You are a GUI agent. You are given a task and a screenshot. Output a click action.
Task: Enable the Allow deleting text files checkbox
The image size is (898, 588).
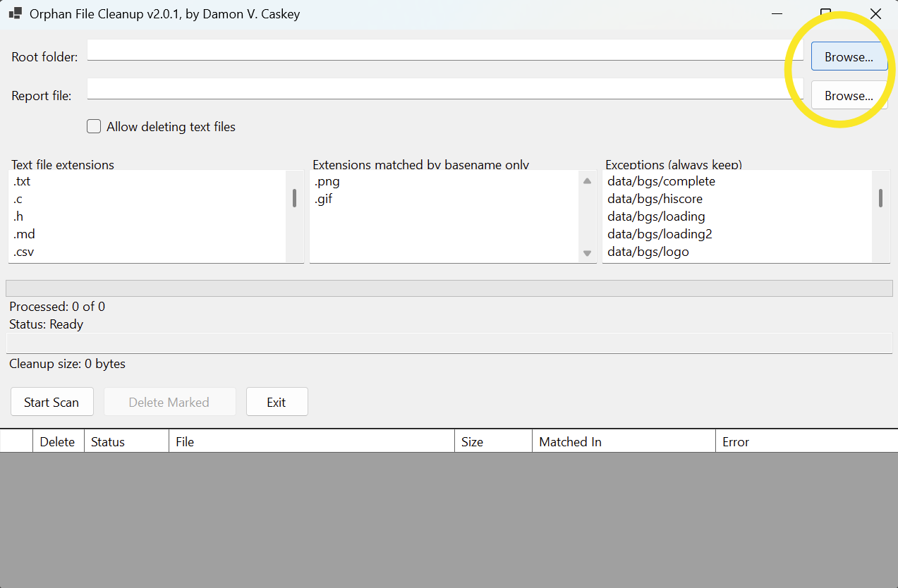pos(94,127)
